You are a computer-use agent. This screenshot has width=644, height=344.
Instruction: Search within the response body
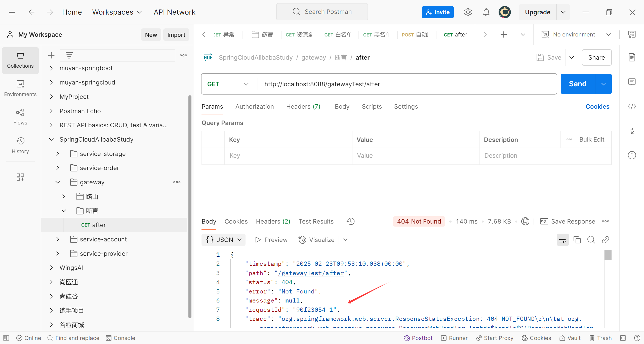pyautogui.click(x=591, y=240)
